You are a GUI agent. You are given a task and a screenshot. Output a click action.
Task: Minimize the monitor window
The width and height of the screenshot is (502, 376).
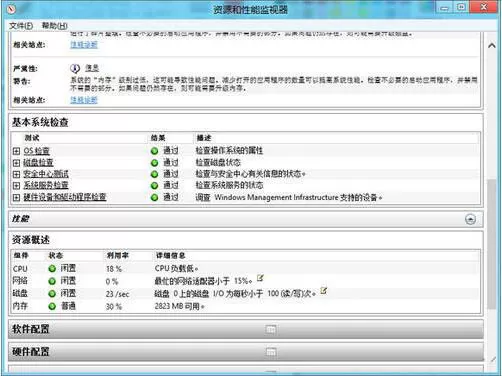(x=444, y=8)
